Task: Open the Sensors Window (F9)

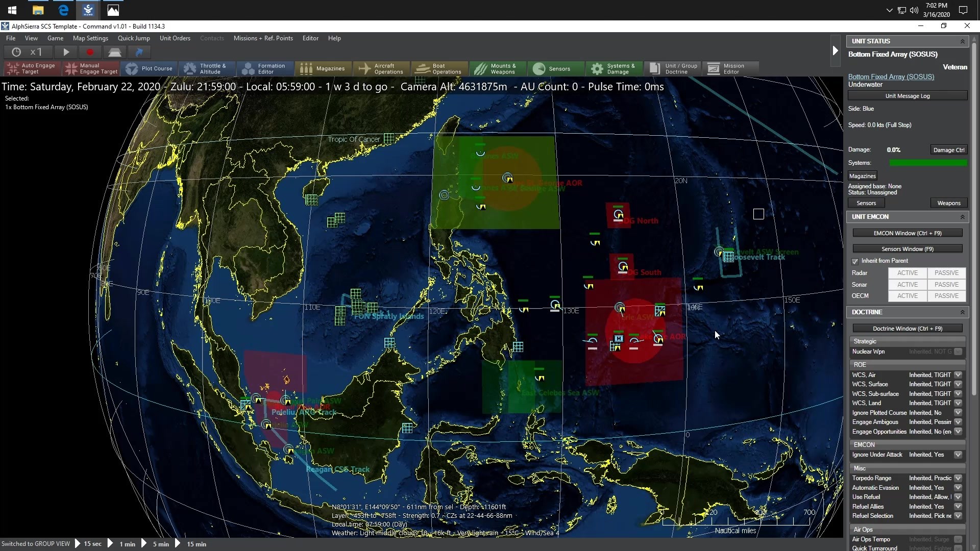Action: pyautogui.click(x=908, y=249)
